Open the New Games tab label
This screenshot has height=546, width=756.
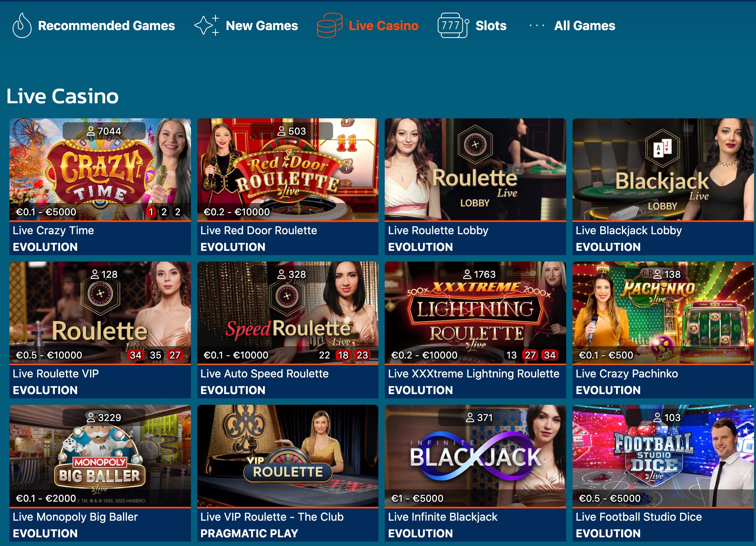click(262, 26)
